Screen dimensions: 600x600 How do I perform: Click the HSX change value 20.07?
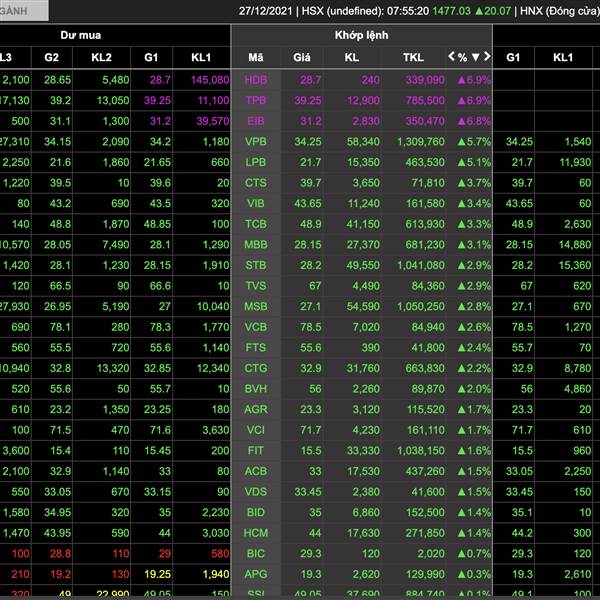point(497,11)
